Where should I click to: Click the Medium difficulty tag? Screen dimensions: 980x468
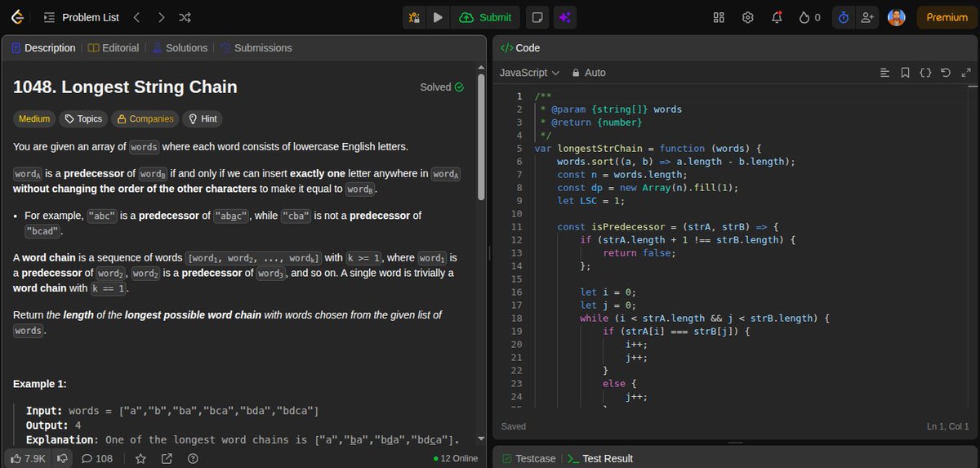(x=34, y=119)
